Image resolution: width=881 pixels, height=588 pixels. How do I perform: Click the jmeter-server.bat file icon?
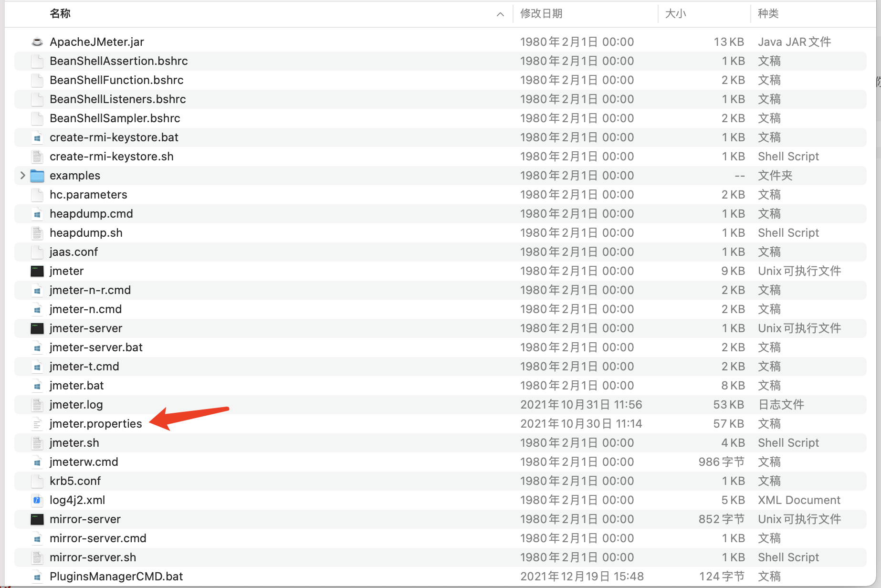[37, 347]
